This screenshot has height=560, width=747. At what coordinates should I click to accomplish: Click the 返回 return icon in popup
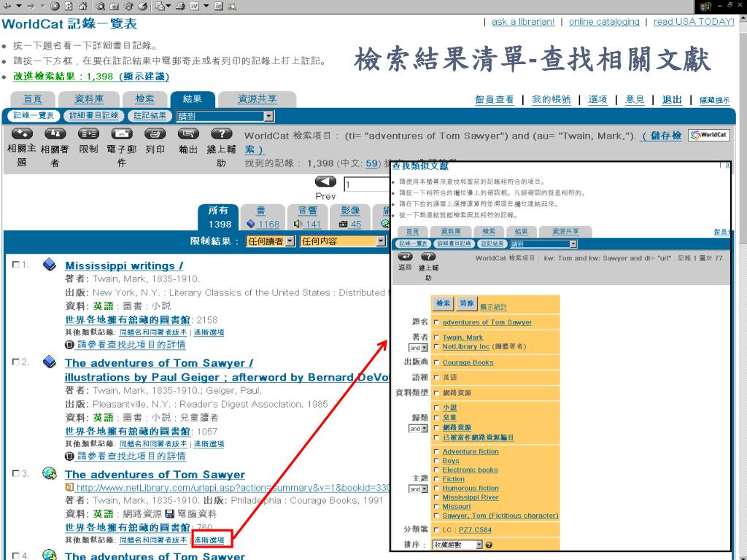click(405, 257)
